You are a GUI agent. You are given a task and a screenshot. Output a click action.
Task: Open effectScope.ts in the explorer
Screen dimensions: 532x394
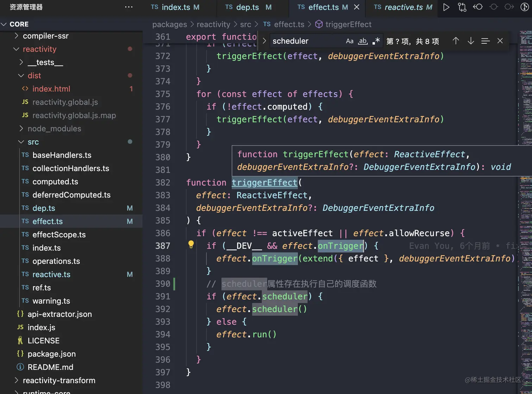(71, 234)
